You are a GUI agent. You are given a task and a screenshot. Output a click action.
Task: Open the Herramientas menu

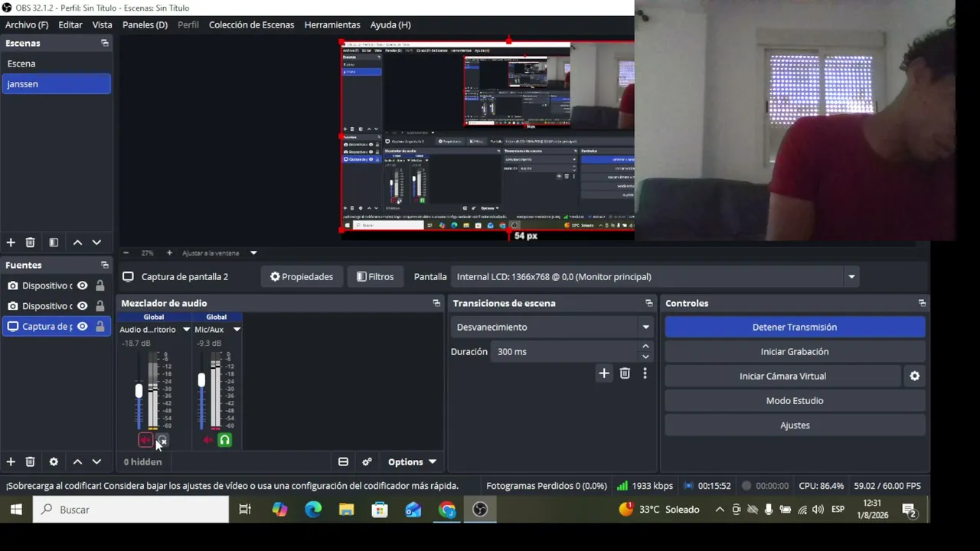(332, 24)
